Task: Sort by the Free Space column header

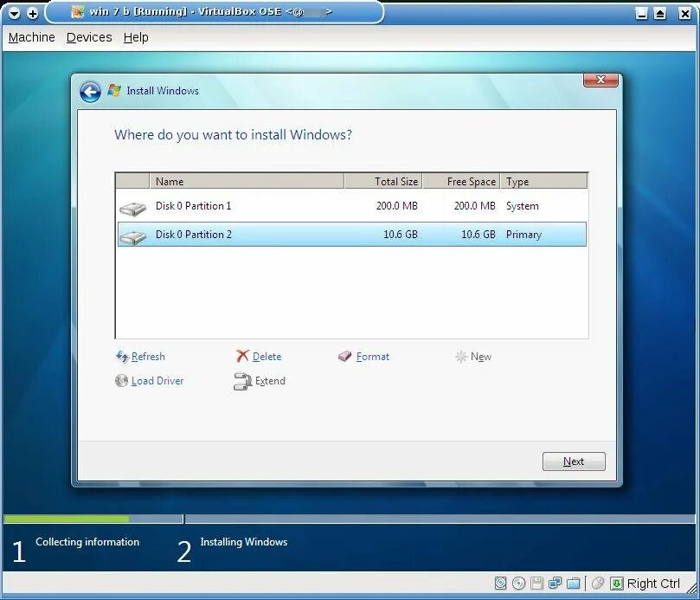Action: coord(461,181)
